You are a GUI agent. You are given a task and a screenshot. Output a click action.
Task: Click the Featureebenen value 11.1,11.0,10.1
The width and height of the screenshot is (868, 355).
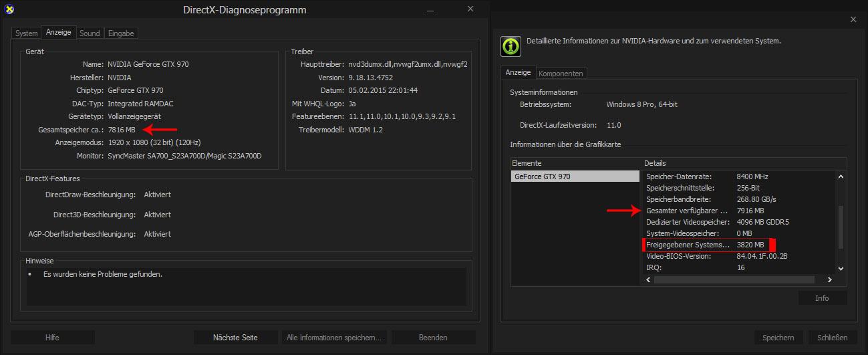pos(402,116)
